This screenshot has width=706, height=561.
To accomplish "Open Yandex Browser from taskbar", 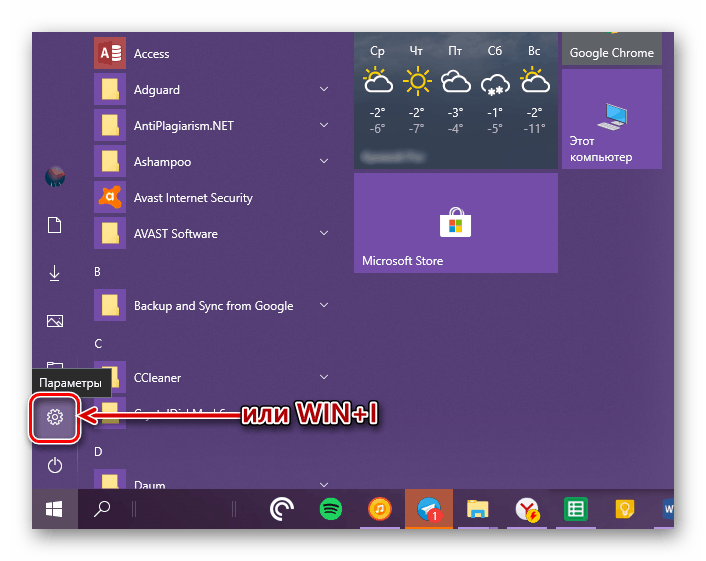I will click(x=527, y=509).
